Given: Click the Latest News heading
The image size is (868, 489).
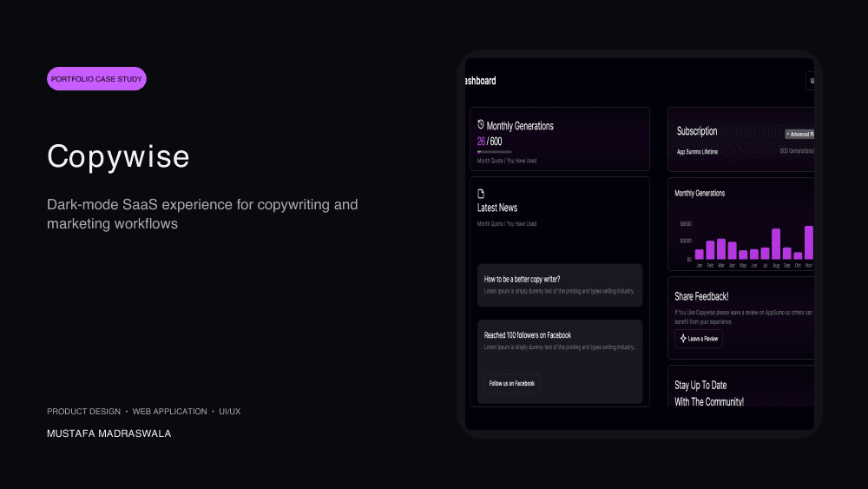Looking at the screenshot, I should click(x=497, y=208).
